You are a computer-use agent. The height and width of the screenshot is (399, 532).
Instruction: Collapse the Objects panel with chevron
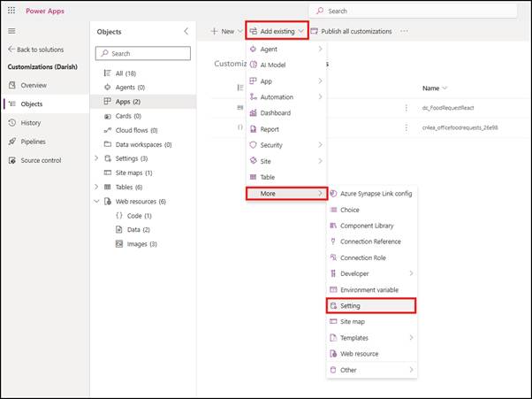185,31
